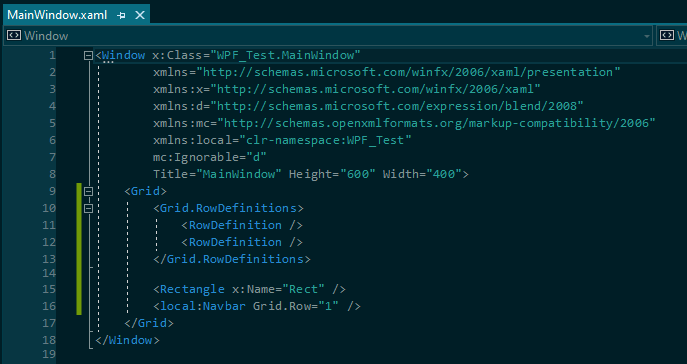
Task: Click the Grid.Row "1" value
Action: (x=329, y=307)
